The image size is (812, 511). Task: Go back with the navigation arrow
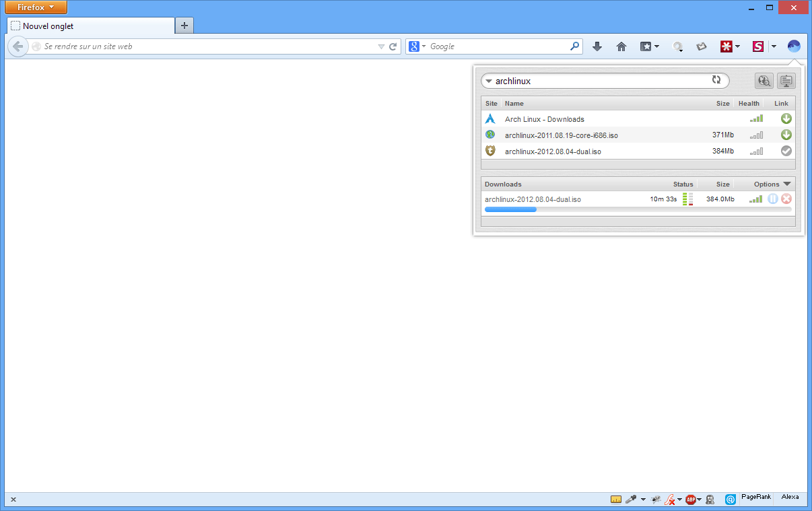18,46
